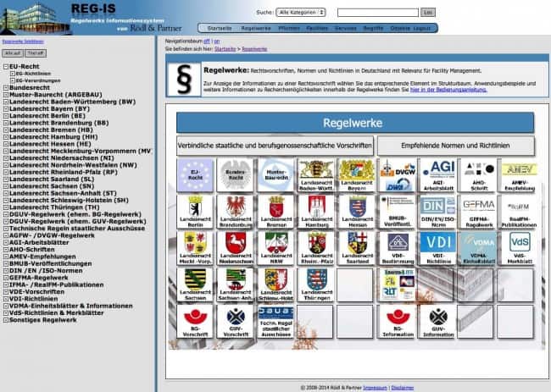The height and width of the screenshot is (392, 551).
Task: Open the VDE-Bestimmung tile
Action: pos(397,248)
